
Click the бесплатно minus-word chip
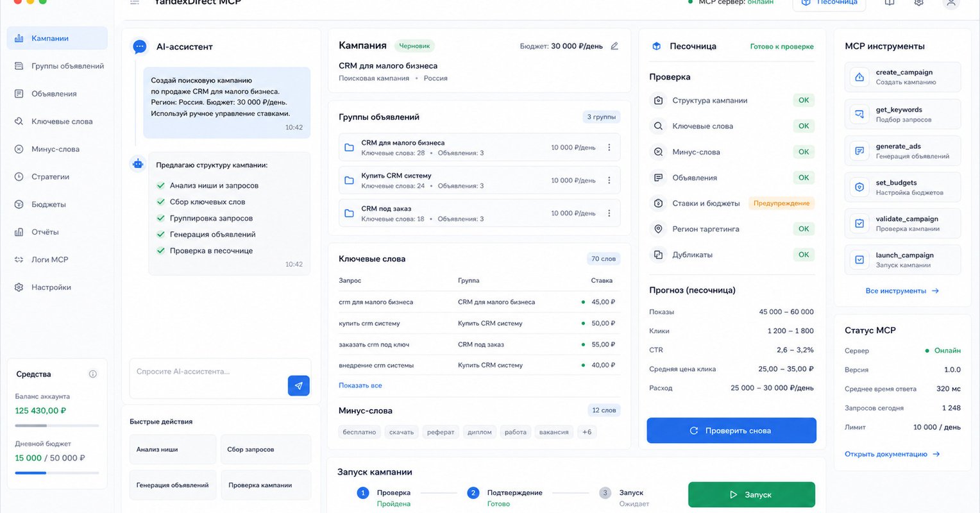[359, 432]
